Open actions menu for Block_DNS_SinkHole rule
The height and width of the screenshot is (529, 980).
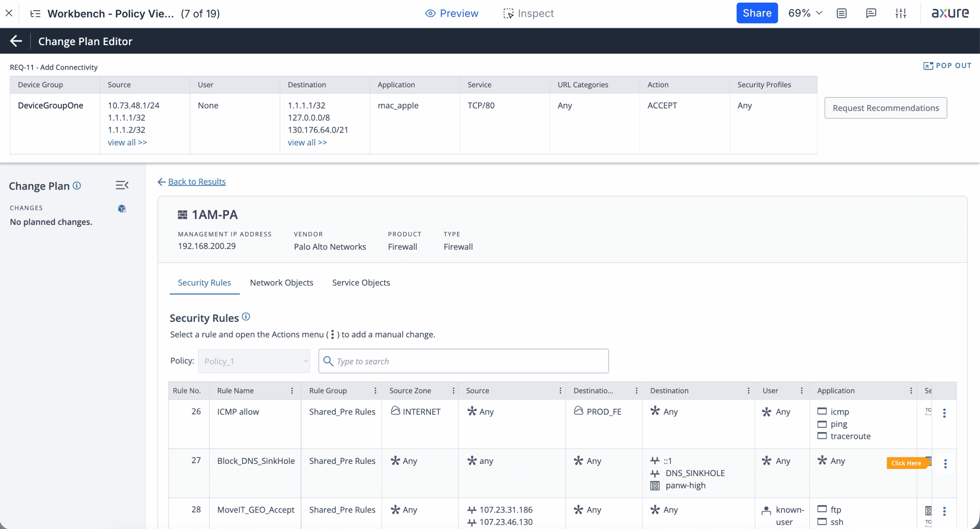(945, 463)
